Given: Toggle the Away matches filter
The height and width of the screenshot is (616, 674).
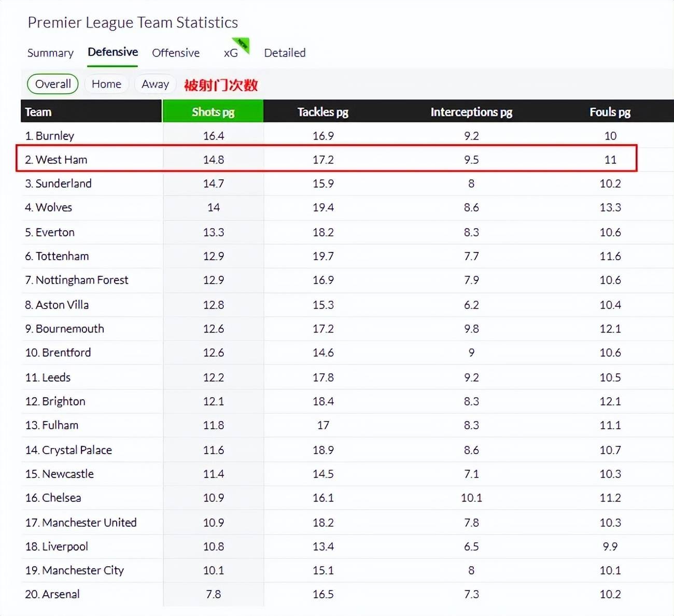Looking at the screenshot, I should click(155, 84).
